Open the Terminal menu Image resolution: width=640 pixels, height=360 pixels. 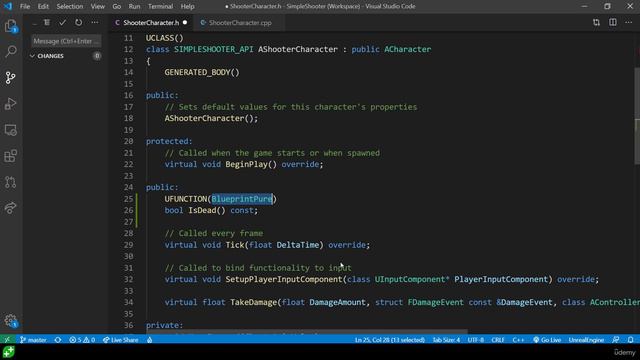point(160,7)
